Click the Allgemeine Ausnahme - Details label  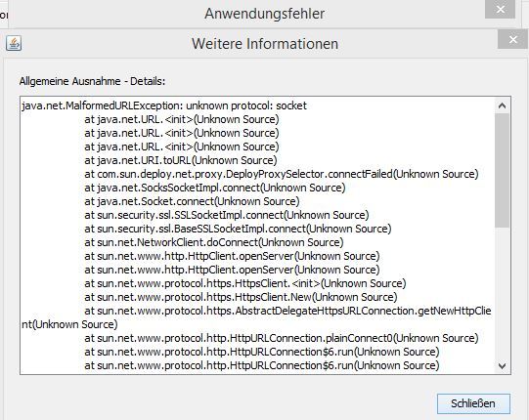pyautogui.click(x=92, y=81)
